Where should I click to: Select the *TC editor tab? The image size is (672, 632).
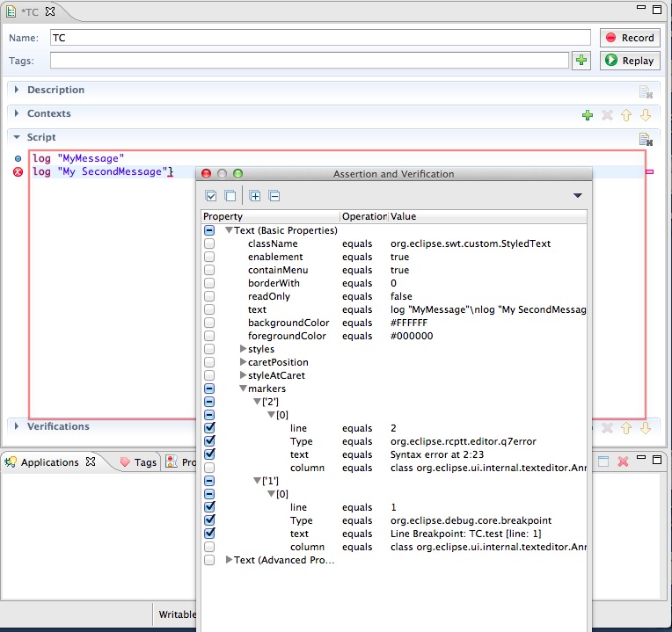click(x=30, y=12)
